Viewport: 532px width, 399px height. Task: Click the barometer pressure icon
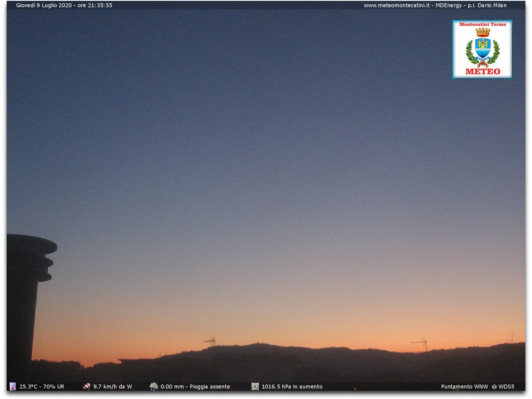[255, 386]
